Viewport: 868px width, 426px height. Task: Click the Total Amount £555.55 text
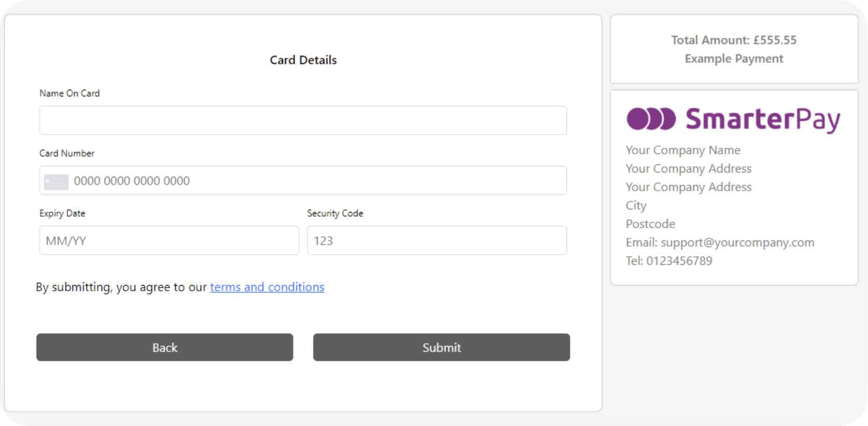pyautogui.click(x=733, y=40)
